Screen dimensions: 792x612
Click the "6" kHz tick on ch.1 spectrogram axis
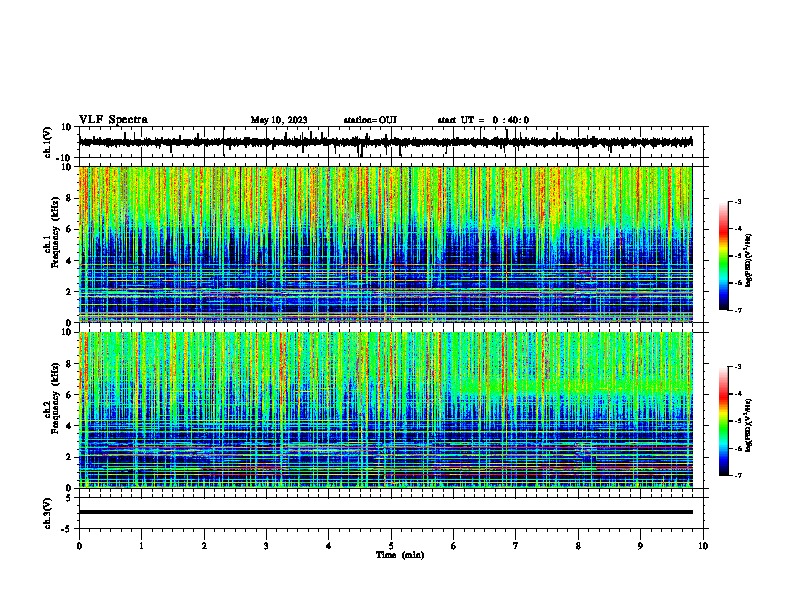click(69, 229)
